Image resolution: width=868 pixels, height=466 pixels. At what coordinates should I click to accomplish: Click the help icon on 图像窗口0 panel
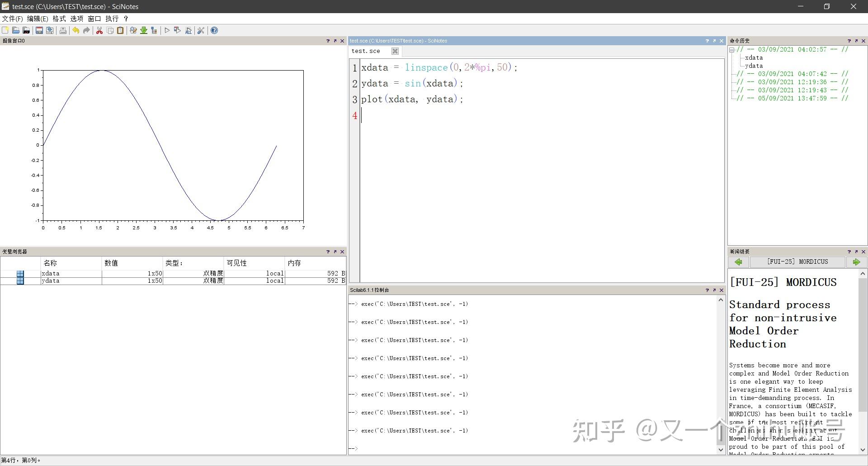(328, 41)
